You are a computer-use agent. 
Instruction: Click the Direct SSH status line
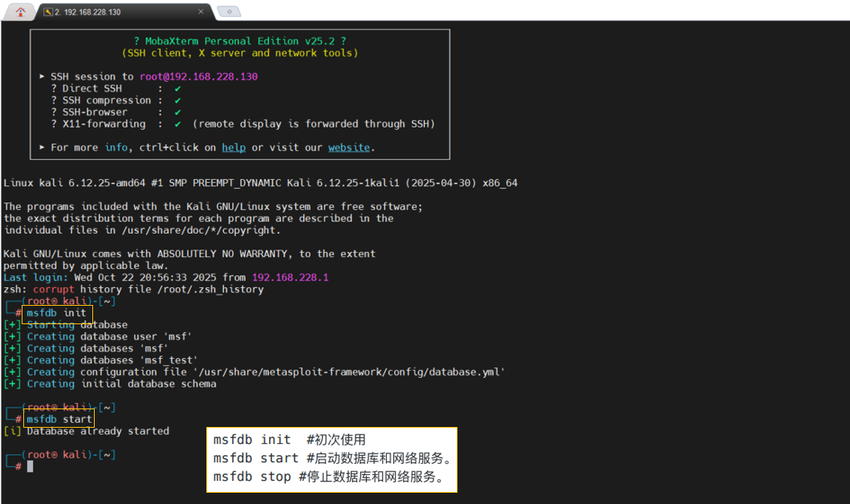click(116, 88)
